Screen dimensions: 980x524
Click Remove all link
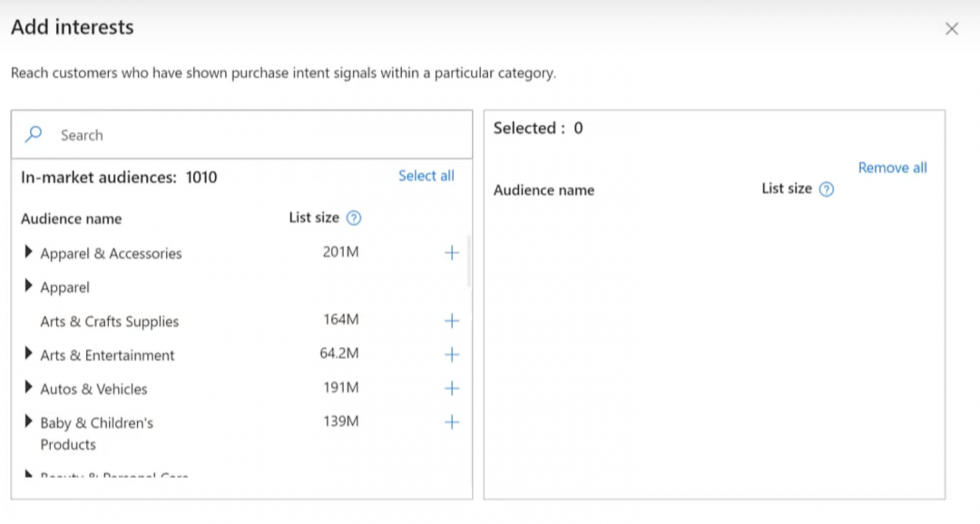click(892, 168)
